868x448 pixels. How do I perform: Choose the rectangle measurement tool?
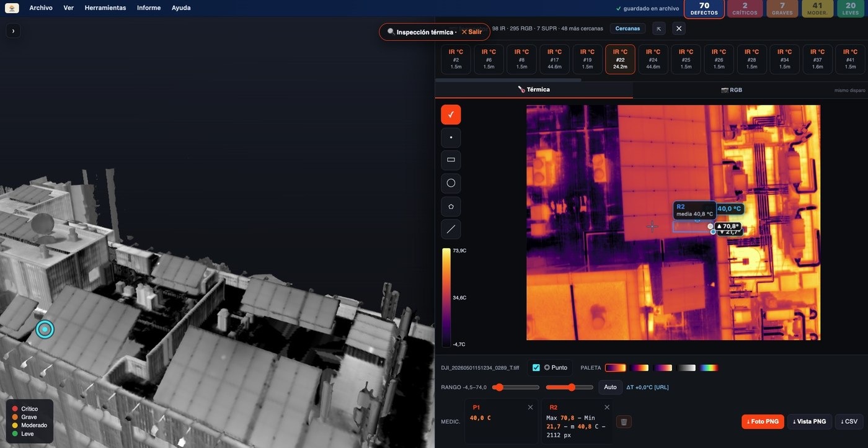451,160
